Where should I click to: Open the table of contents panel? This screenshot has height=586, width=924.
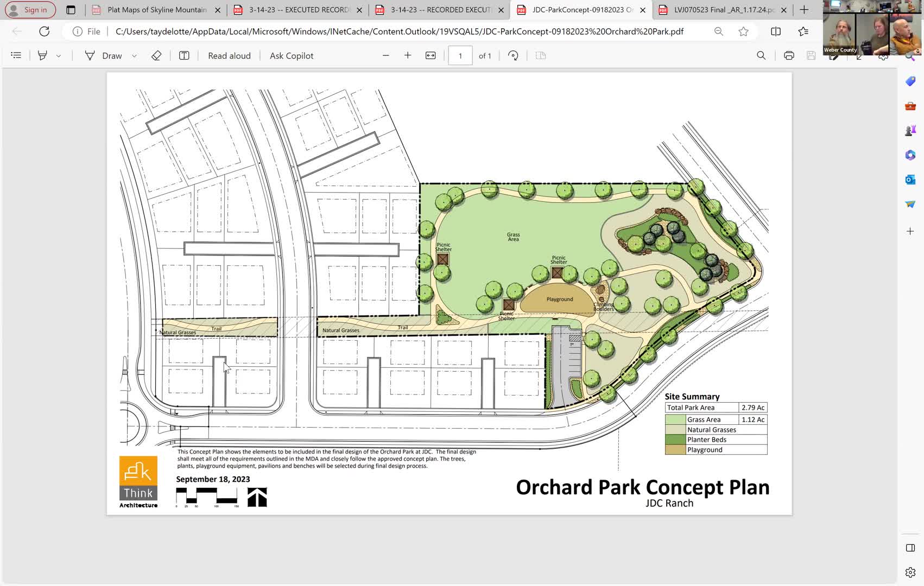[16, 55]
